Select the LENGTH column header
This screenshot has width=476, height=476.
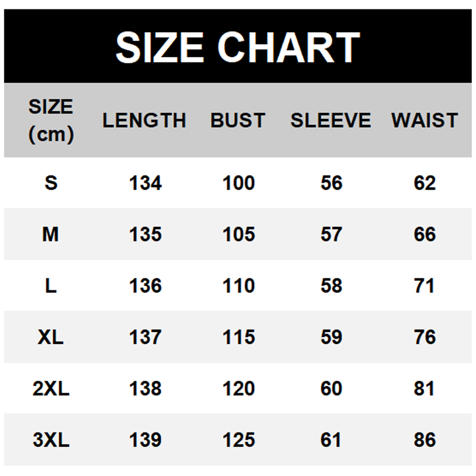click(x=144, y=121)
